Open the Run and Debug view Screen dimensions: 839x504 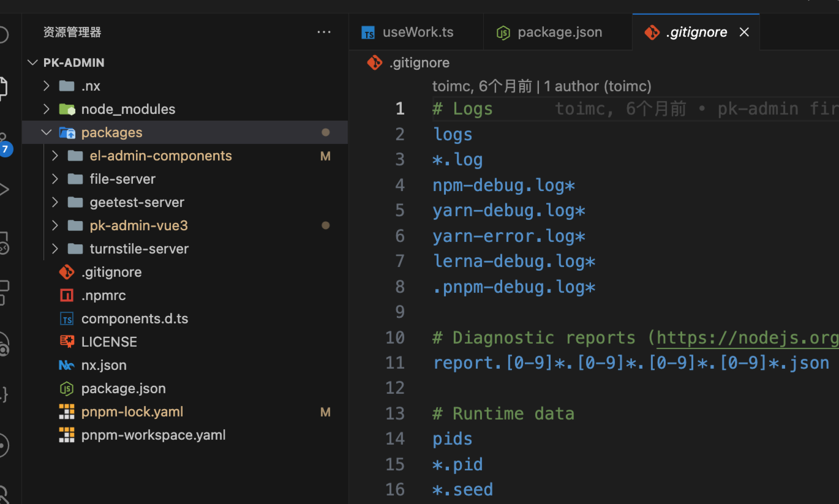tap(4, 190)
